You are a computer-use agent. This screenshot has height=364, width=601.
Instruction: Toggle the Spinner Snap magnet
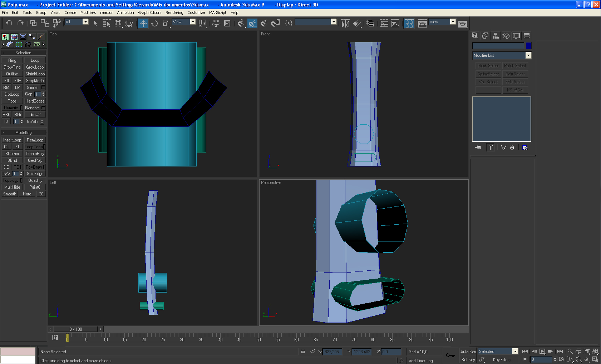click(x=275, y=24)
